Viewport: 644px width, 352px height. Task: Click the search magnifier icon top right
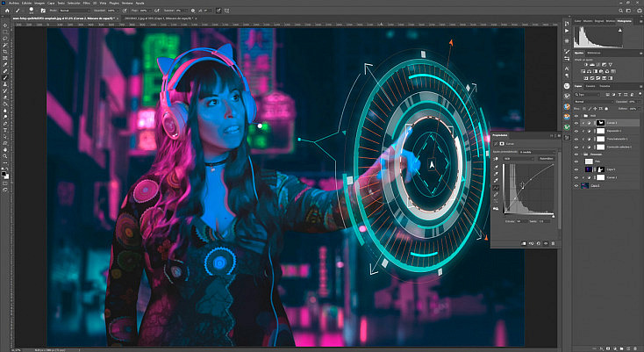coord(621,11)
